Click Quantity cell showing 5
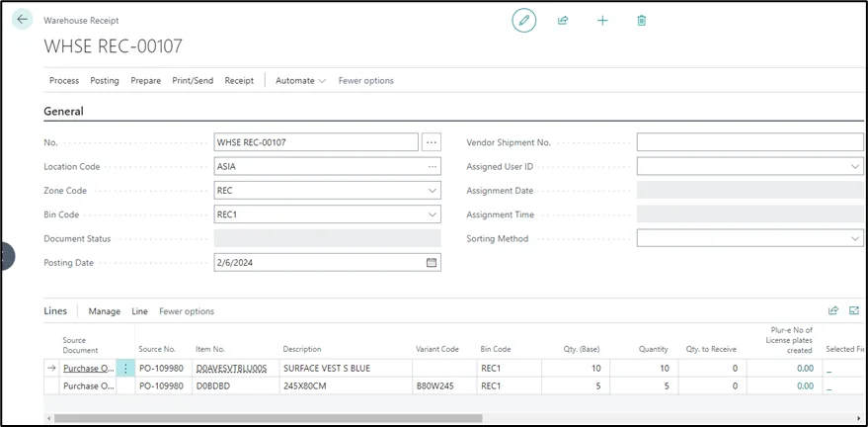This screenshot has width=868, height=427. (x=643, y=386)
